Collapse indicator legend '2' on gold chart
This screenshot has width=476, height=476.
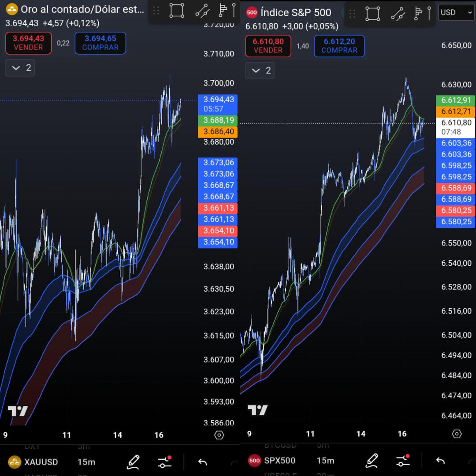click(20, 68)
